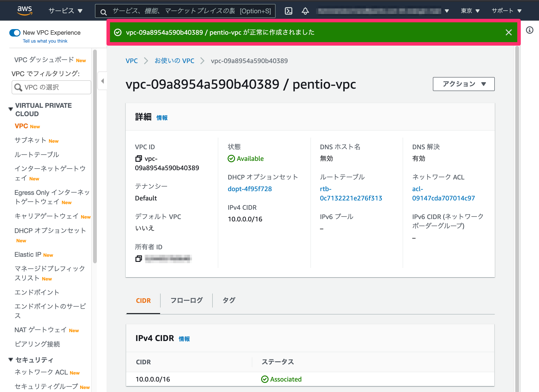Click the Available status text
Image resolution: width=539 pixels, height=392 pixels.
click(x=250, y=159)
